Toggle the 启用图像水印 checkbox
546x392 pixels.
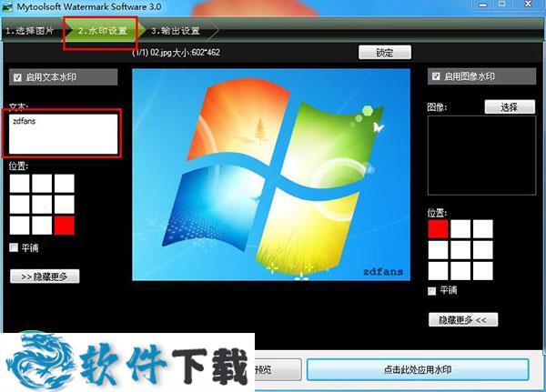tap(437, 76)
